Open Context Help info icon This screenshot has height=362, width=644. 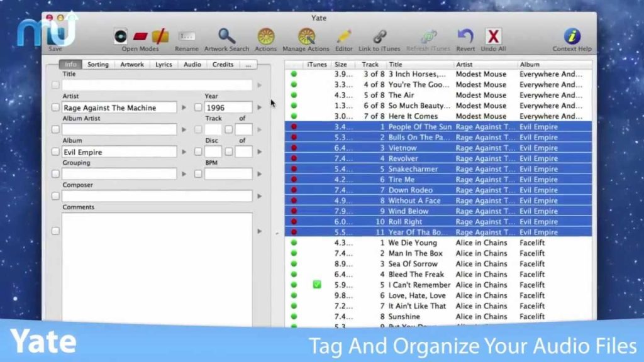572,36
